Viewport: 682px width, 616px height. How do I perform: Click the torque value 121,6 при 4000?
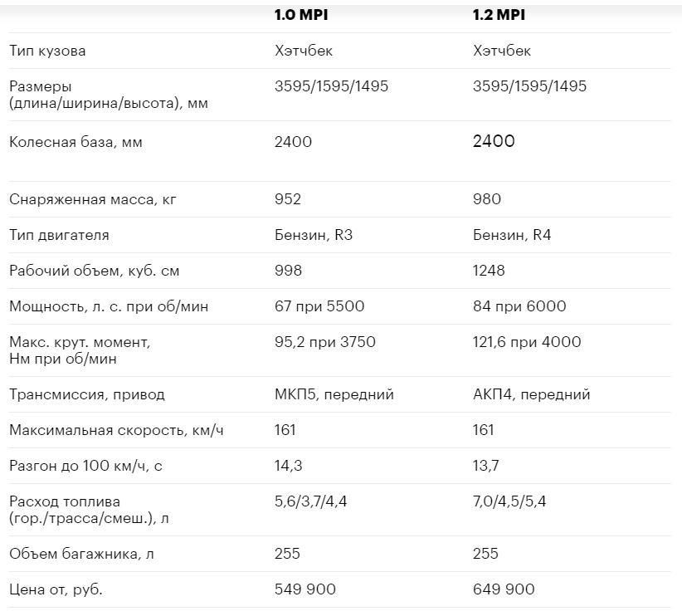(x=527, y=342)
